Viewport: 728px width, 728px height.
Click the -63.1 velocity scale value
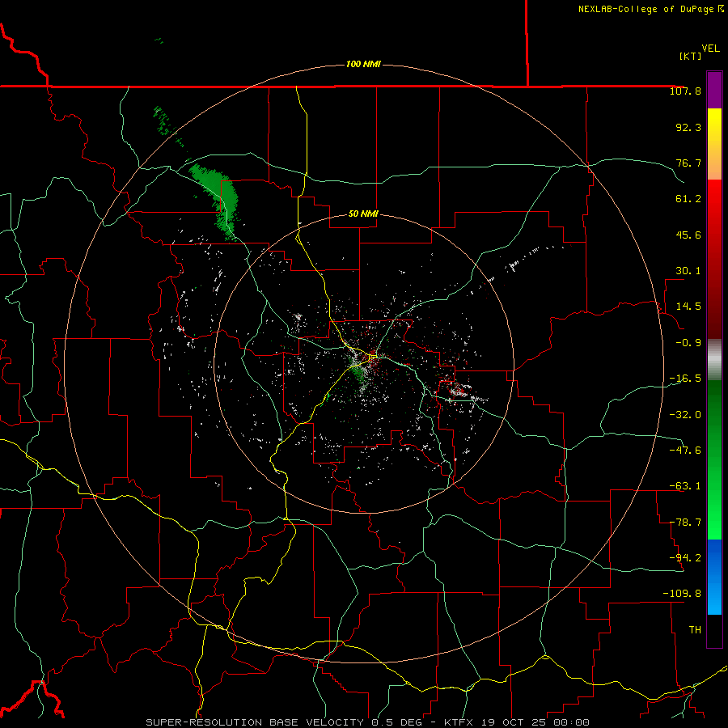(x=685, y=486)
